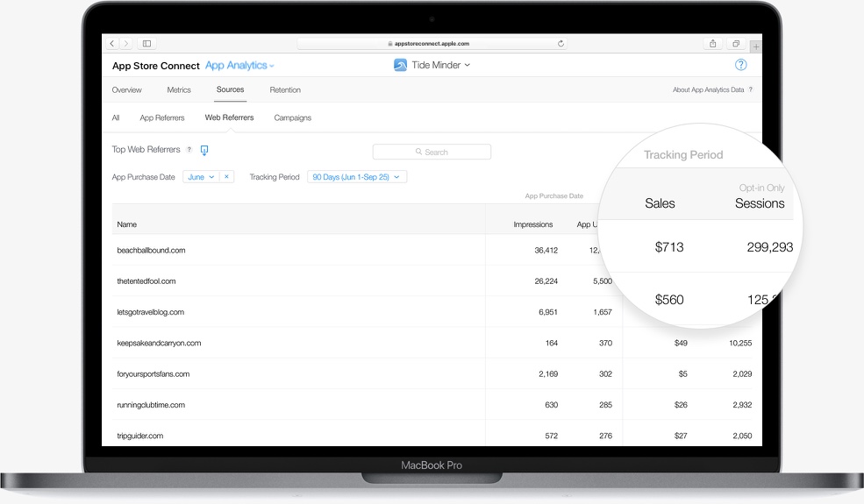Select the Campaigns sub-tab
Screen dimensions: 864x504
point(293,117)
